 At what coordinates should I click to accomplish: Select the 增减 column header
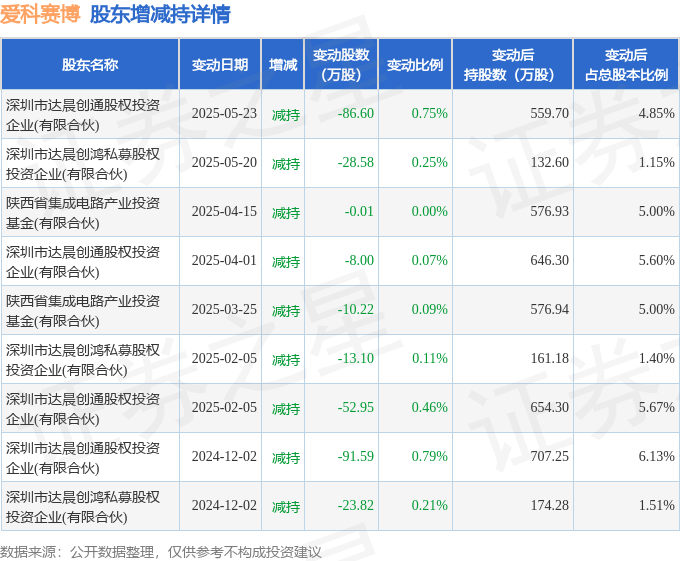(x=283, y=65)
